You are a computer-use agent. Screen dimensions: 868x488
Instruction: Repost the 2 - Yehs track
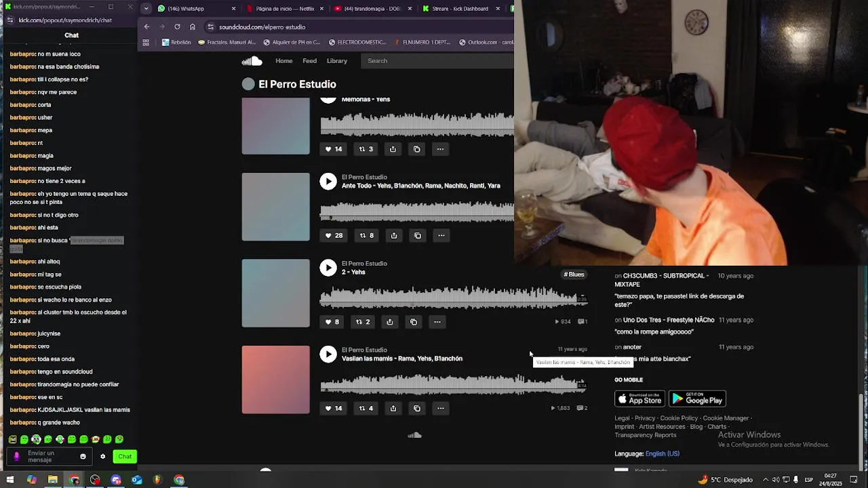pos(363,322)
